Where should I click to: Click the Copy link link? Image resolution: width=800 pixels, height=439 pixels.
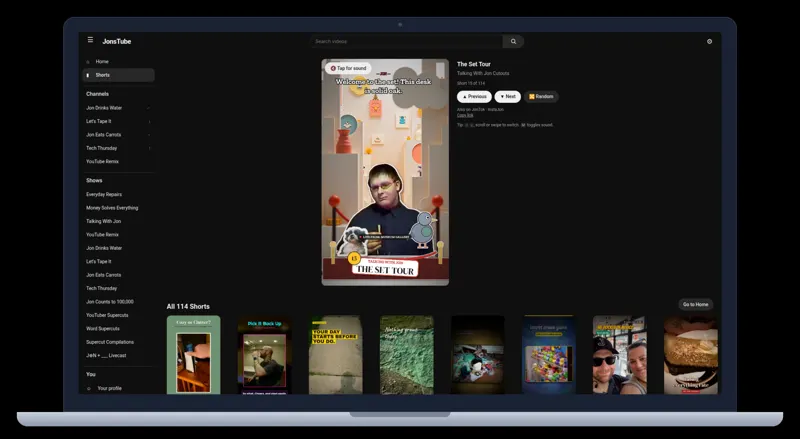[x=465, y=115]
